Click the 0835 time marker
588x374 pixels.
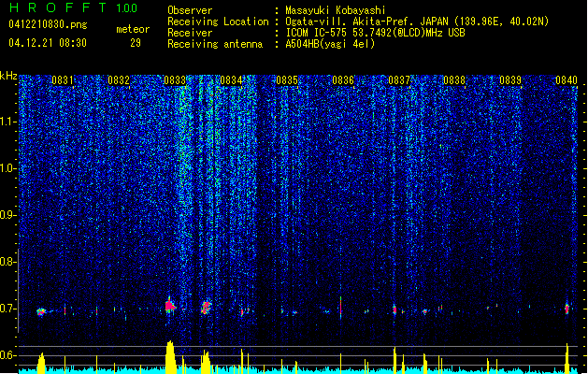point(287,79)
